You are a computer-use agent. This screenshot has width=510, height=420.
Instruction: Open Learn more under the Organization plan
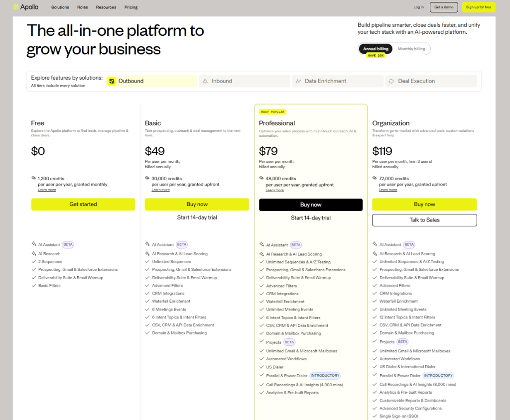coord(388,189)
